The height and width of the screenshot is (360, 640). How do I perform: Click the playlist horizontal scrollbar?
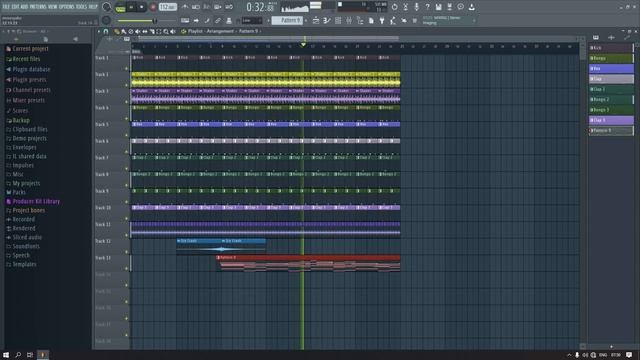click(269, 38)
